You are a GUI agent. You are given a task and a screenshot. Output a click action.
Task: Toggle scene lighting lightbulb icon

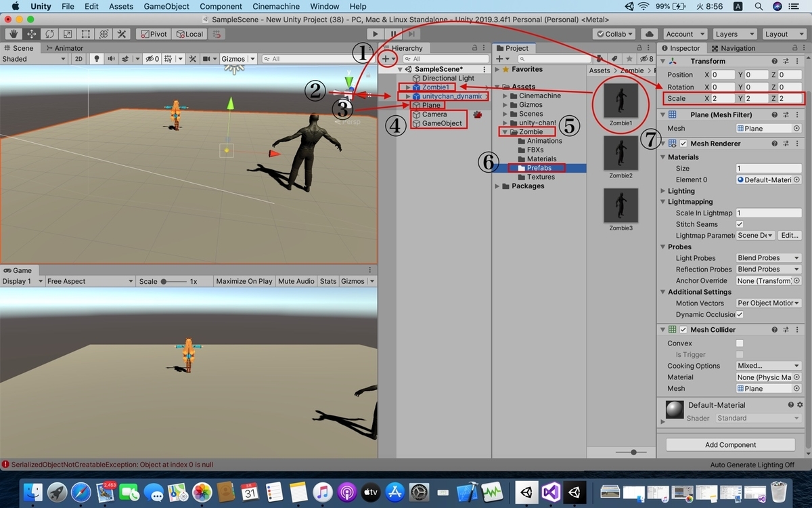pos(97,59)
